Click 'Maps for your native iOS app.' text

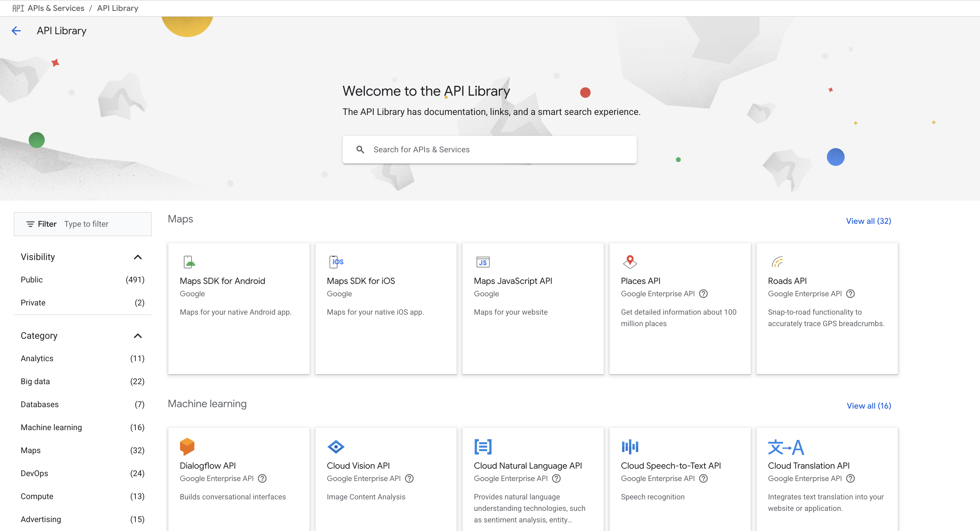(375, 312)
